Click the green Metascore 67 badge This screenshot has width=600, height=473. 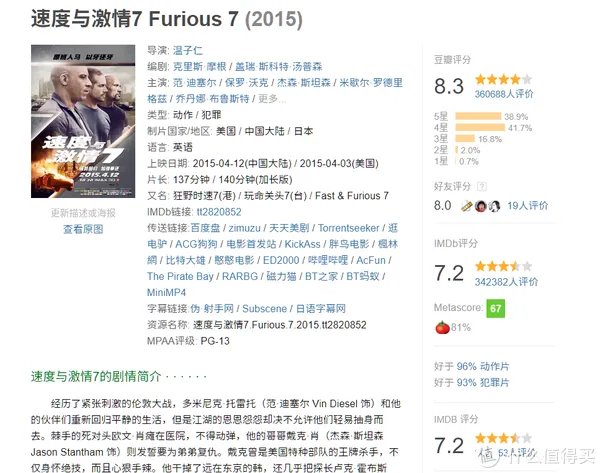(x=495, y=308)
